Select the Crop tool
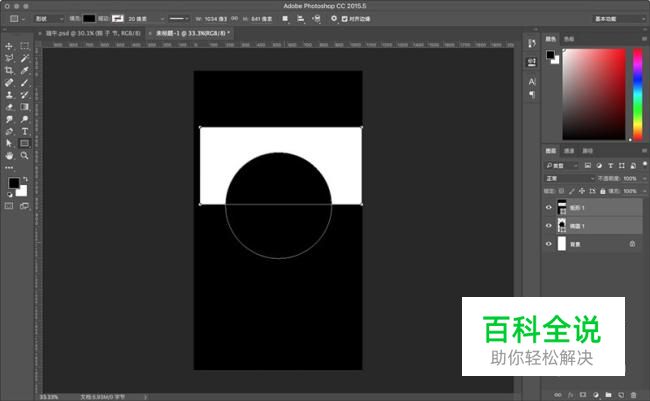The height and width of the screenshot is (401, 650). [9, 70]
